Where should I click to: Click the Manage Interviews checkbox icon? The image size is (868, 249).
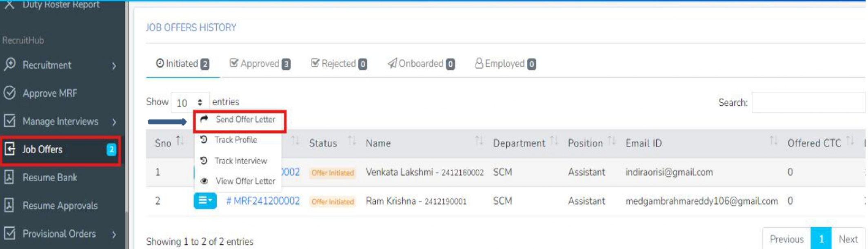[x=9, y=121]
